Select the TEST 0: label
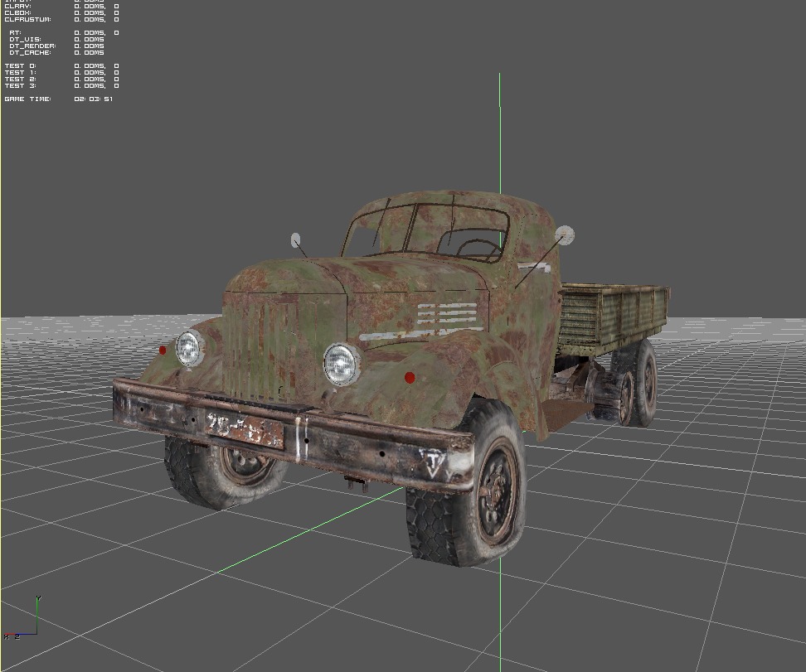Screen dimensions: 806x672 (21, 66)
